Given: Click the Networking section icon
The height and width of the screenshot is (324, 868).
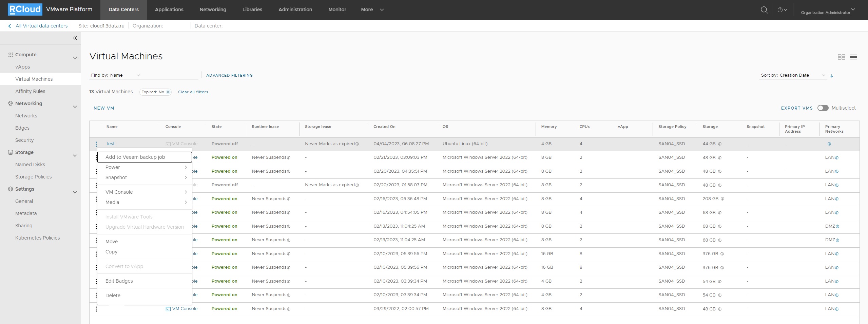Looking at the screenshot, I should coord(11,103).
